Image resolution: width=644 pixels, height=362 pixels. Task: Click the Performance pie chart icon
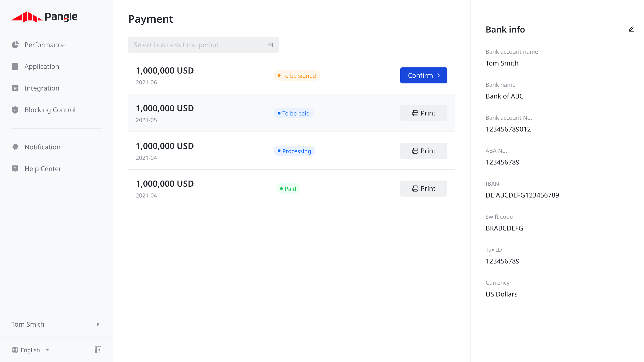[15, 45]
